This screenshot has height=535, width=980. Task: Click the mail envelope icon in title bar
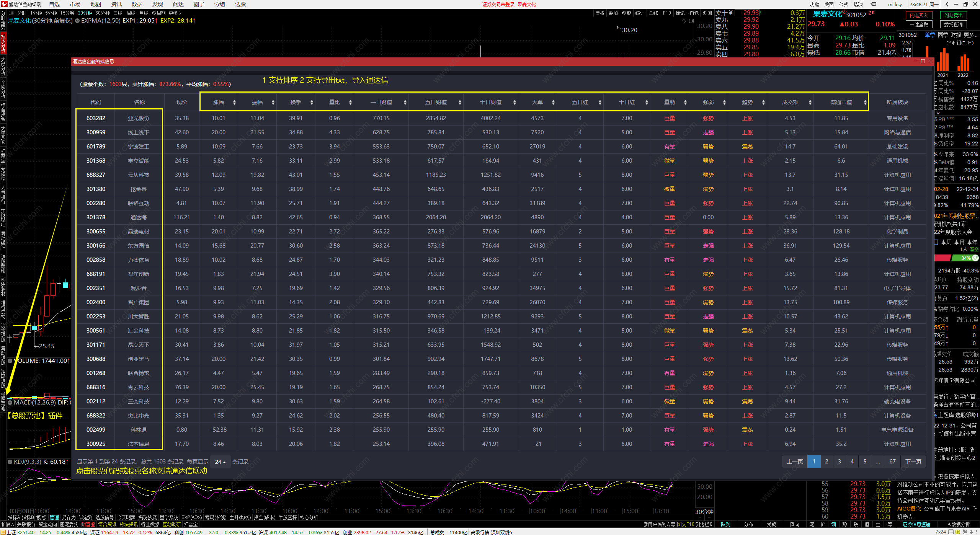874,4
